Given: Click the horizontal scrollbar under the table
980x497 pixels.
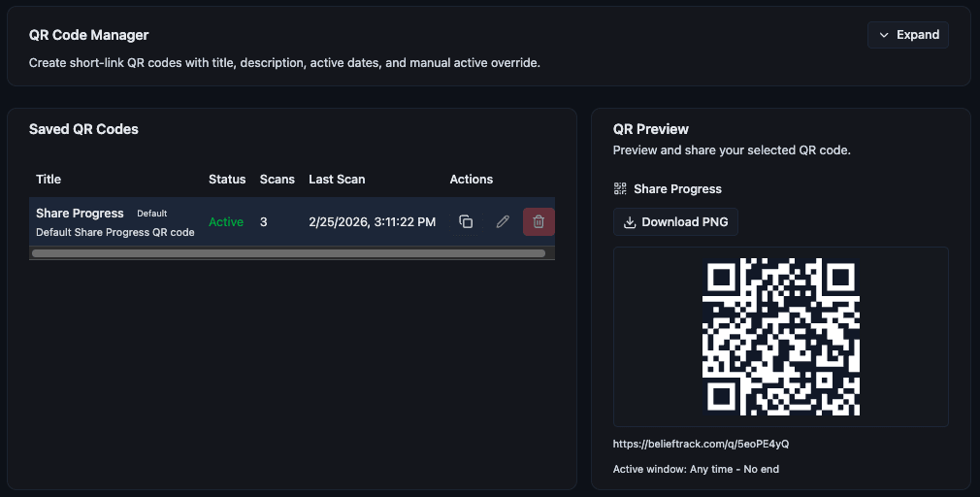Looking at the screenshot, I should click(x=289, y=253).
